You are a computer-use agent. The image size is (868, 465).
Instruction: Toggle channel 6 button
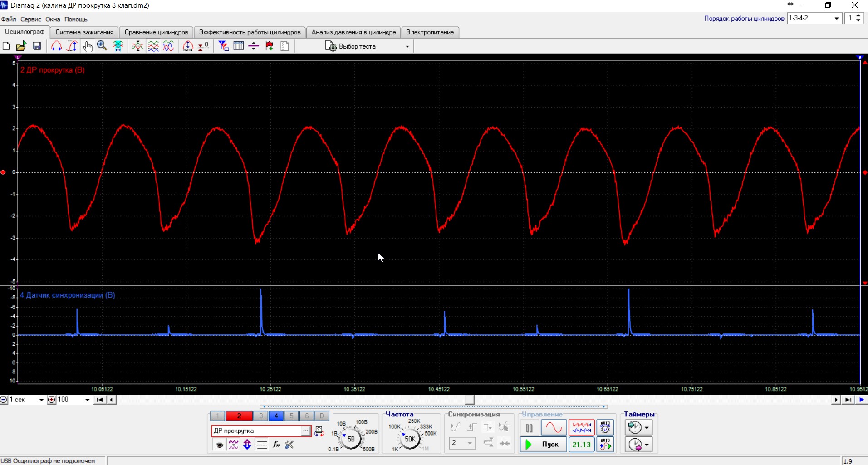[307, 416]
